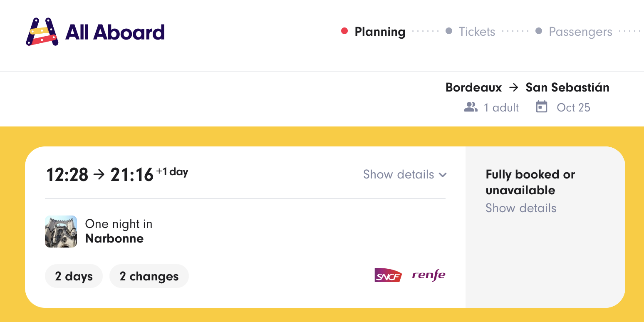
Task: Click the red dot beside Planning
Action: pos(344,31)
